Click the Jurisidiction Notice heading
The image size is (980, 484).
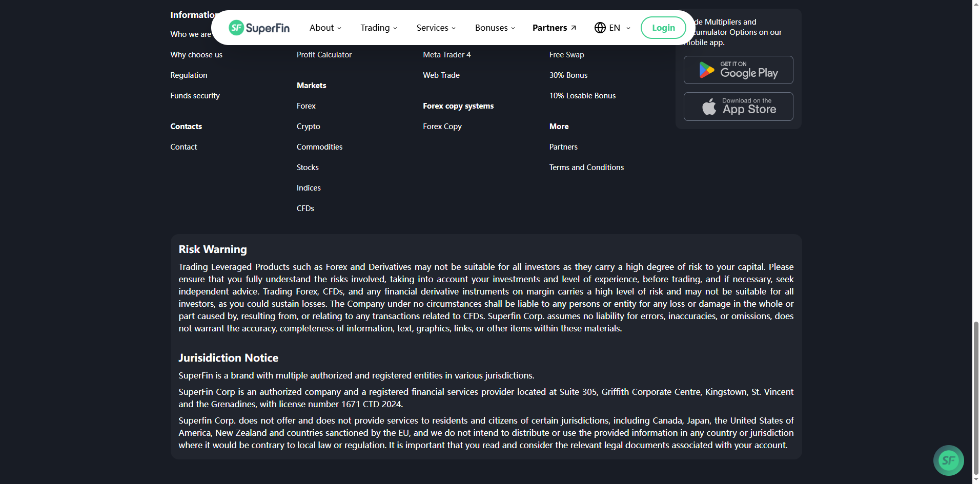[229, 358]
